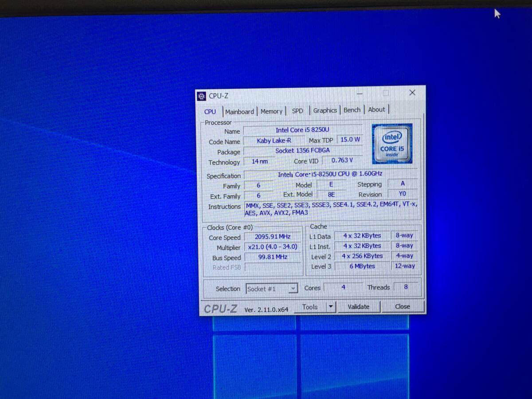Open the About tab

click(376, 110)
